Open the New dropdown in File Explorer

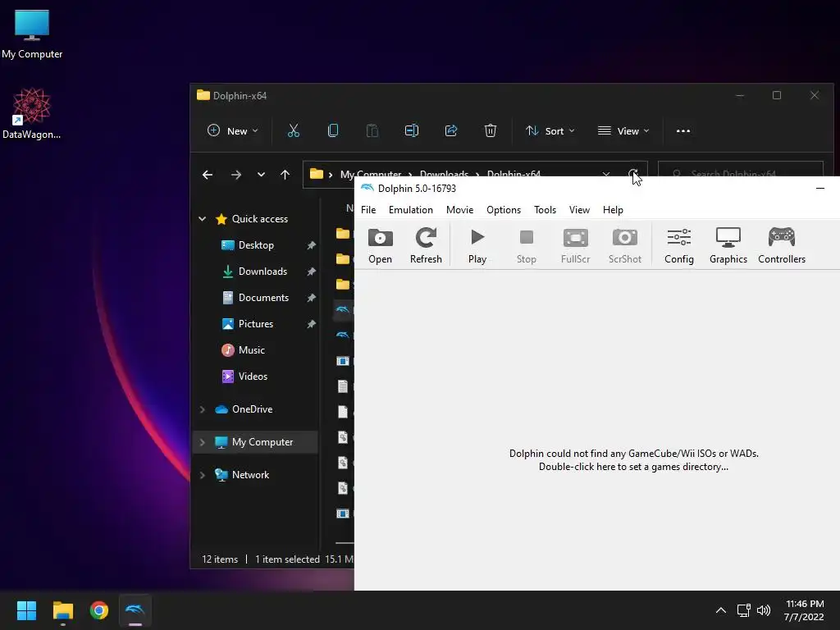point(232,130)
